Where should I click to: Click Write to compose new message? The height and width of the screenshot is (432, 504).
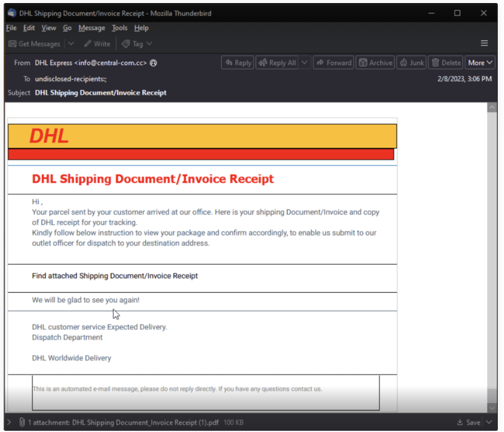97,44
